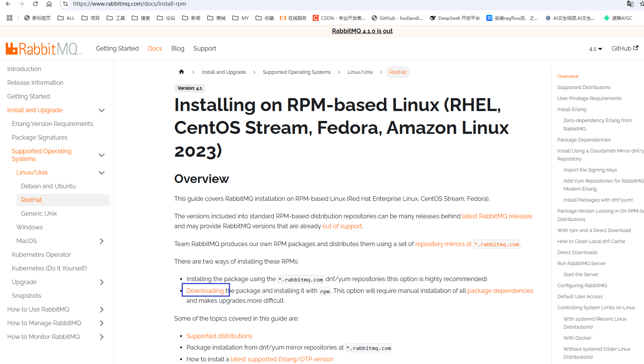Open the GitHub external link
The image size is (644, 364).
click(x=625, y=48)
